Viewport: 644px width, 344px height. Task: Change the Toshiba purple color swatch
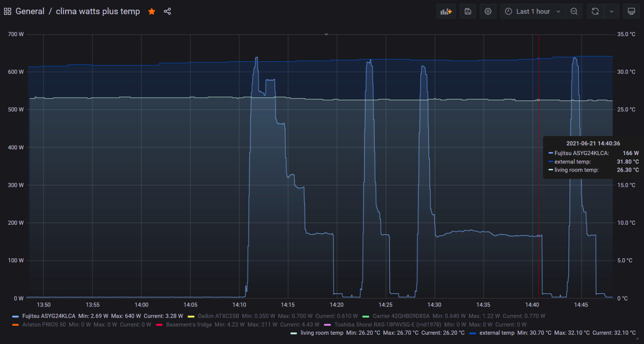pos(327,325)
